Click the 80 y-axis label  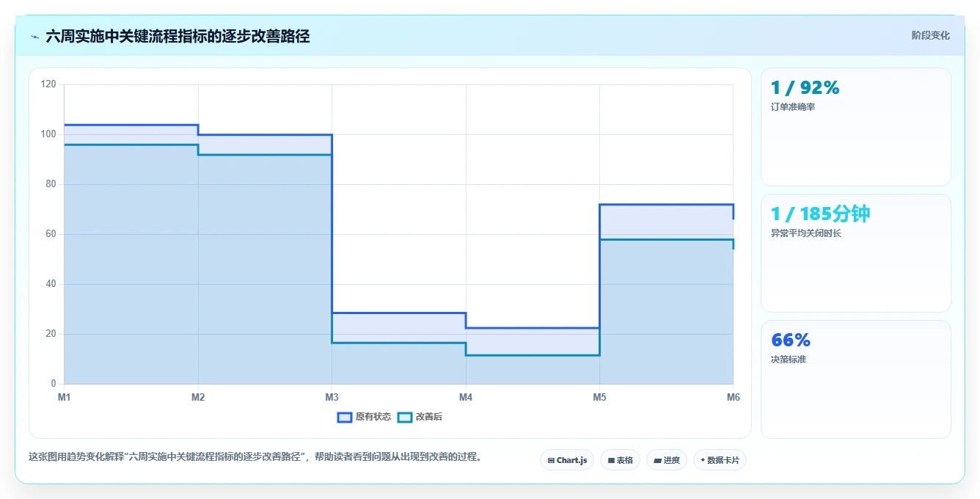tap(51, 184)
